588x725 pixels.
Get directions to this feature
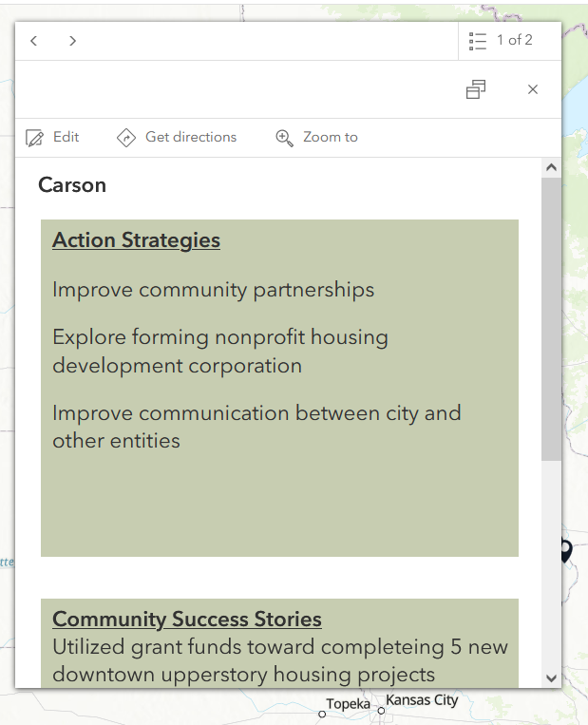point(177,138)
